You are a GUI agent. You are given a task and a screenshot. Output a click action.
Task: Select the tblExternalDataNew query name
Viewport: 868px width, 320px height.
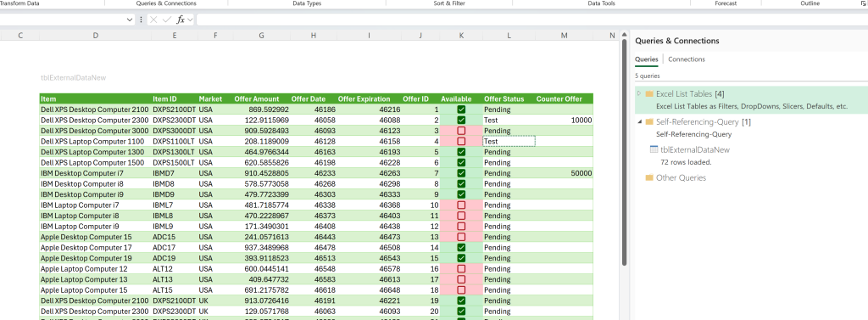tap(695, 149)
